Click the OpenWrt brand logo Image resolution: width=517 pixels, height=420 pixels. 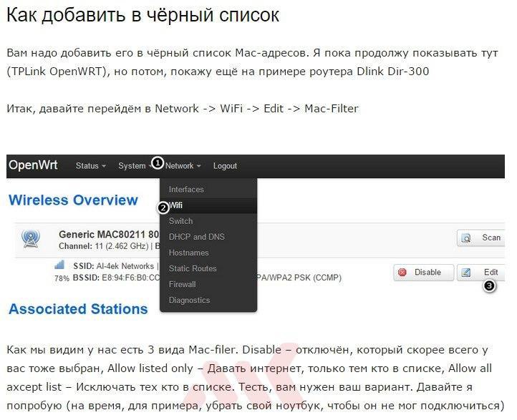pos(33,165)
